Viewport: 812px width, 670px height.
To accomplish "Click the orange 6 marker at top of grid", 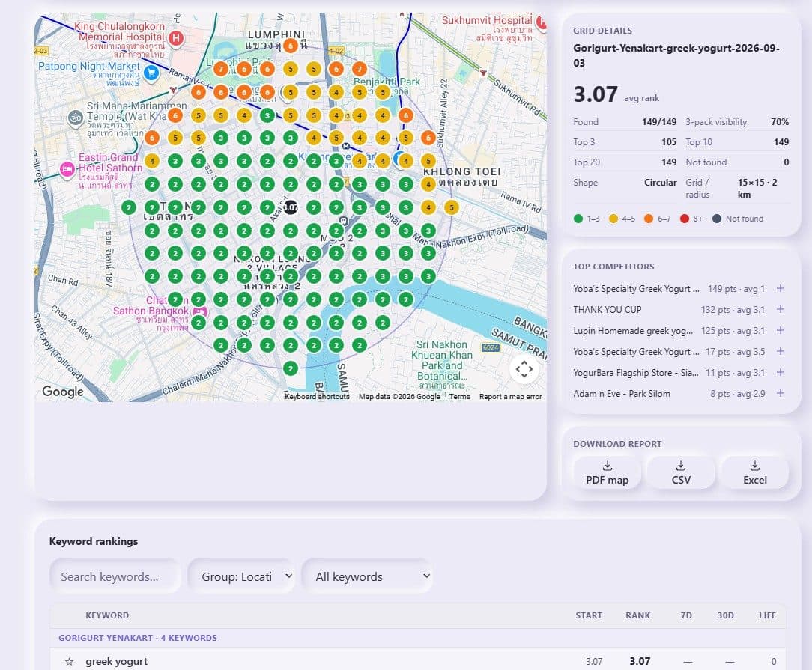I will [291, 46].
